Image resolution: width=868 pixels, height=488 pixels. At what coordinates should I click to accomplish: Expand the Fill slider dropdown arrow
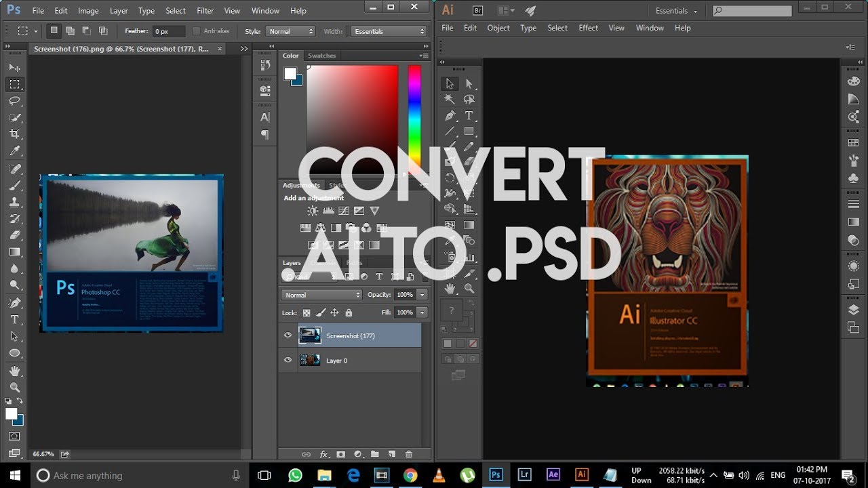point(422,312)
